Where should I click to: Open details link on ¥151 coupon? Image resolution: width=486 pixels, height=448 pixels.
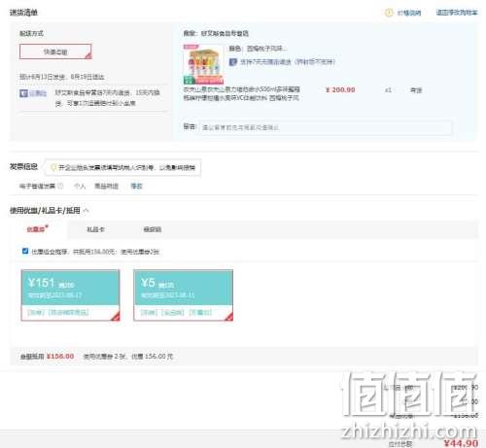(x=36, y=313)
